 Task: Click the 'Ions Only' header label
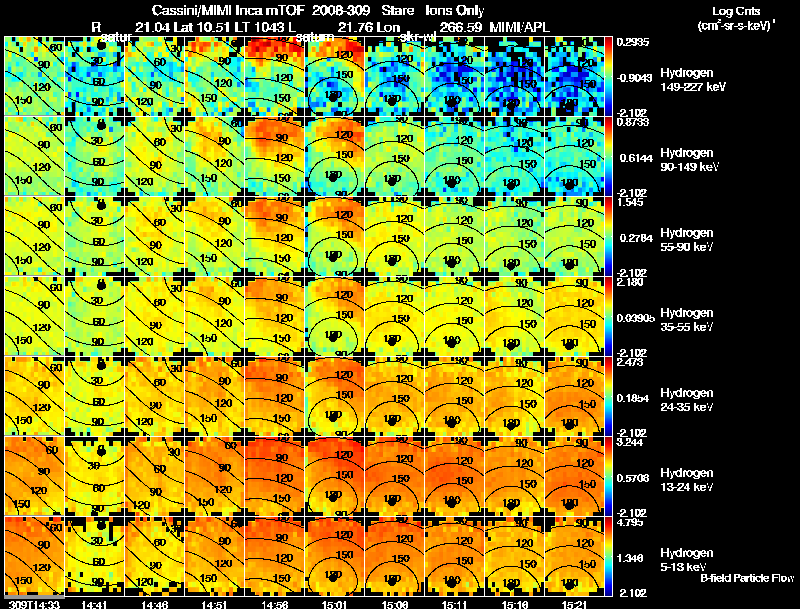(x=455, y=11)
